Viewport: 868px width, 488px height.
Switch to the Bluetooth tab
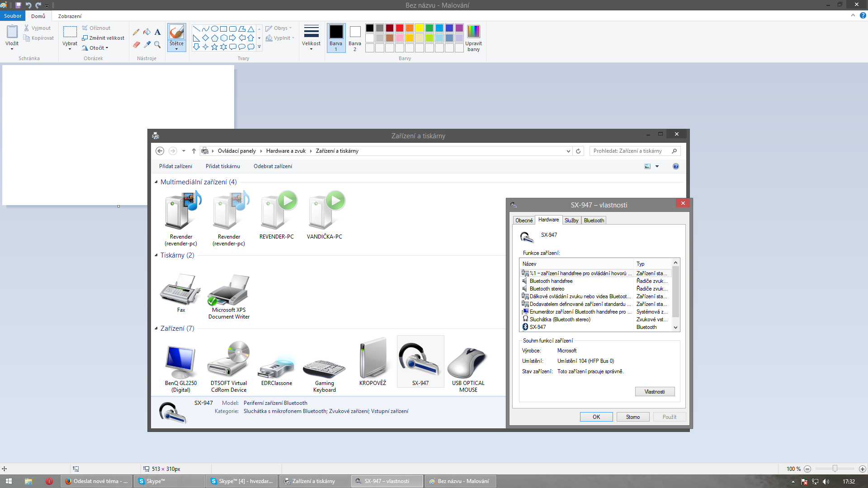point(594,221)
